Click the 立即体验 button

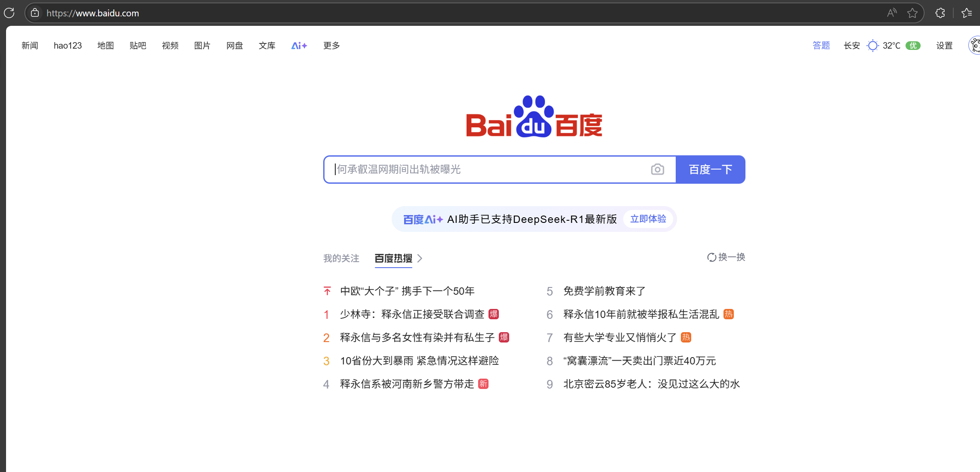[x=648, y=219]
